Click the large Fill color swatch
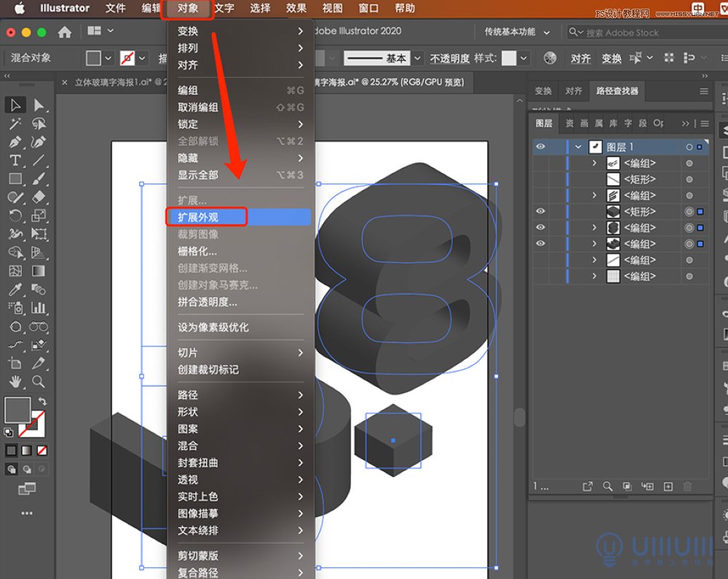Viewport: 728px width, 579px height. pyautogui.click(x=17, y=409)
